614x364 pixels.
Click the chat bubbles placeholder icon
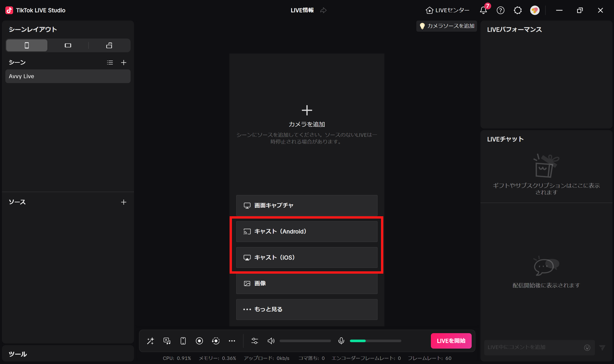coord(546,266)
